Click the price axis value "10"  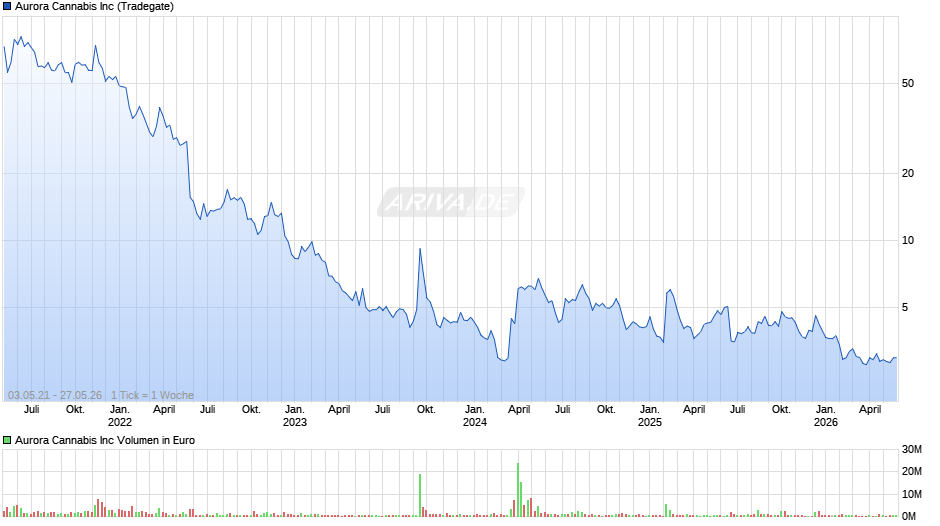point(908,241)
